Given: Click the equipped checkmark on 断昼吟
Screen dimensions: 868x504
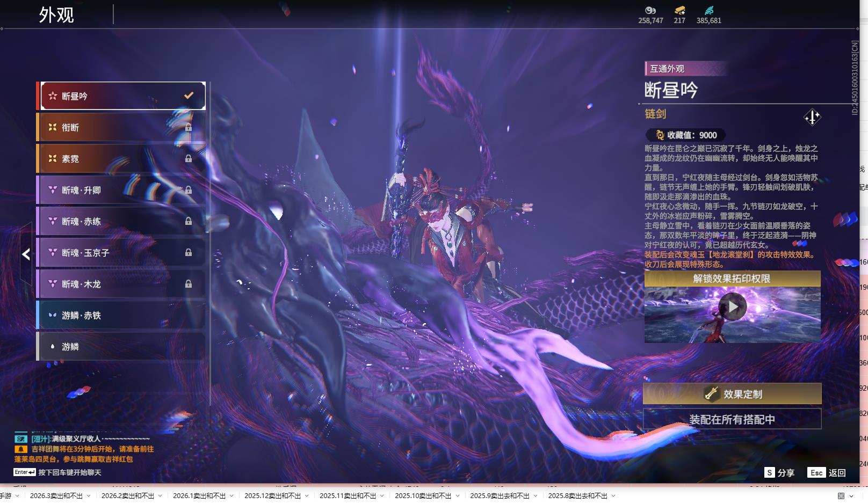Looking at the screenshot, I should 189,96.
